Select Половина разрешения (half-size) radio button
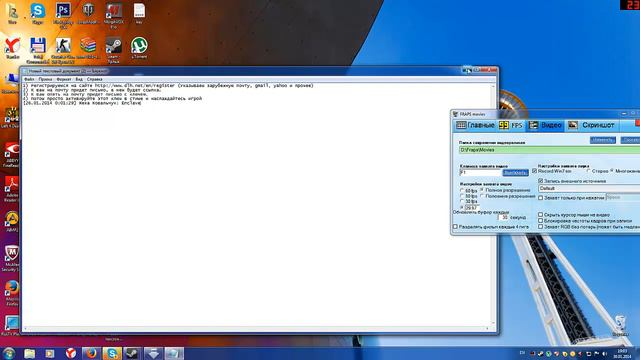Image resolution: width=640 pixels, height=360 pixels. coord(482,196)
